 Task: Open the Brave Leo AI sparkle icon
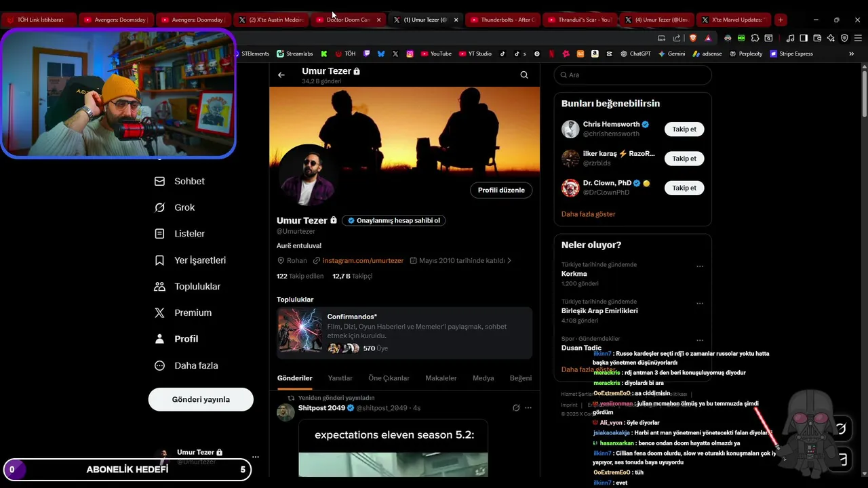point(831,38)
